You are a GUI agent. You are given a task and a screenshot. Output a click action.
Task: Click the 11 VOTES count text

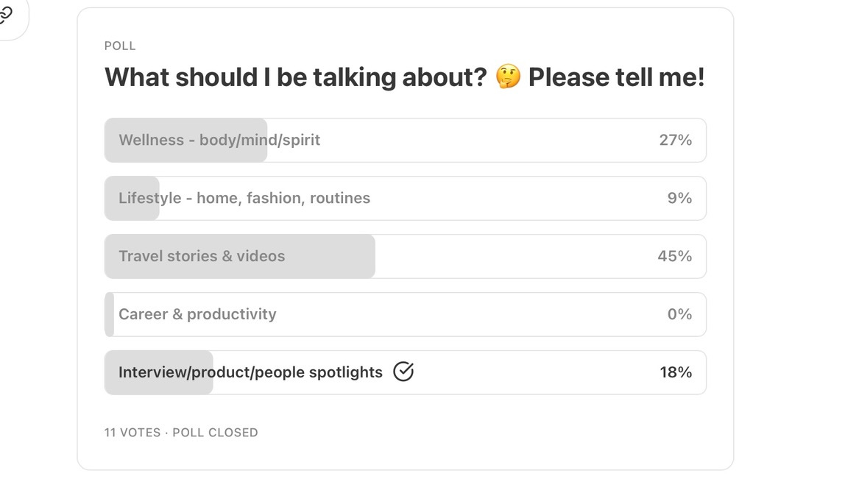(132, 433)
